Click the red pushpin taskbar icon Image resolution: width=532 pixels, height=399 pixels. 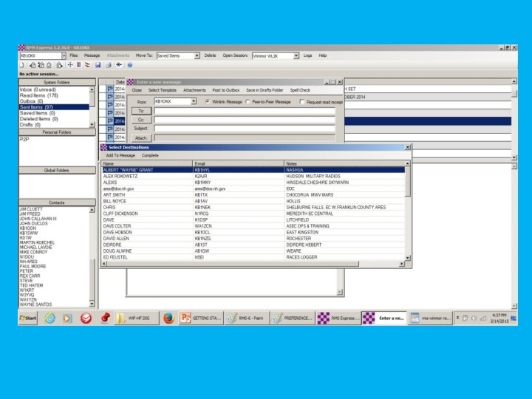point(105,318)
